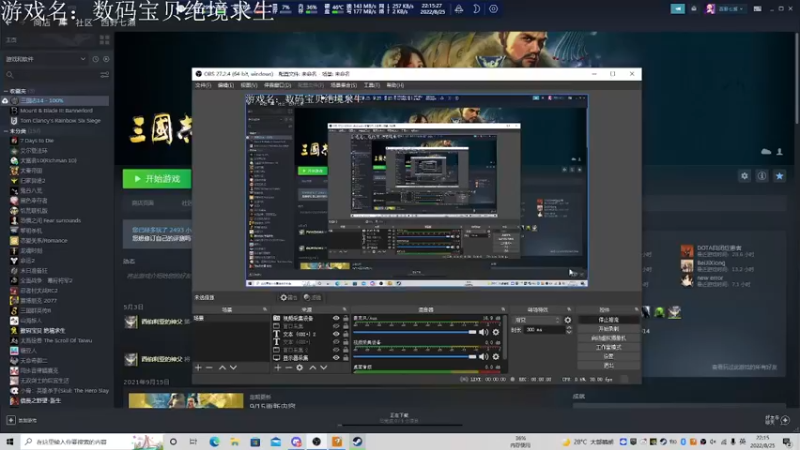The height and width of the screenshot is (450, 800).
Task: Click Start Recording button in OBS controls
Action: tap(608, 329)
